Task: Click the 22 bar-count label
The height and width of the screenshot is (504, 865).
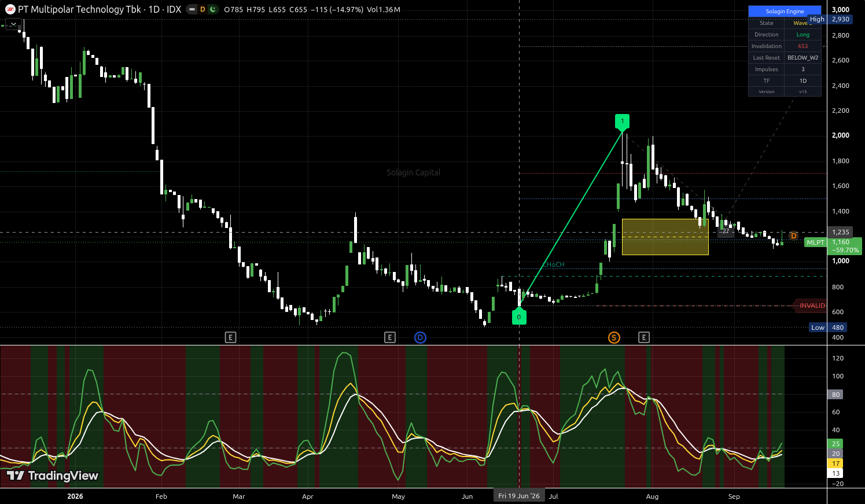Action: pos(726,231)
